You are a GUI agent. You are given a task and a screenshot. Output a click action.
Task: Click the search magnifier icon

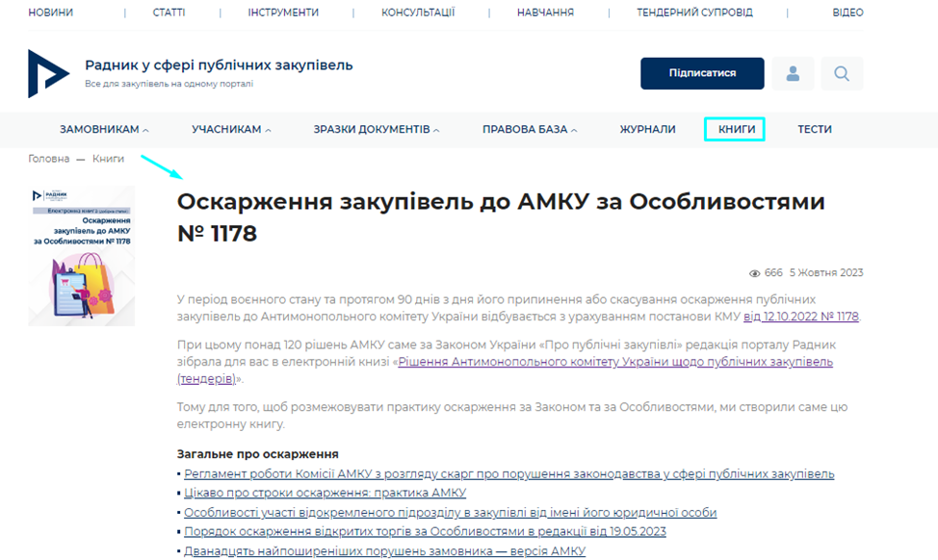click(x=842, y=73)
